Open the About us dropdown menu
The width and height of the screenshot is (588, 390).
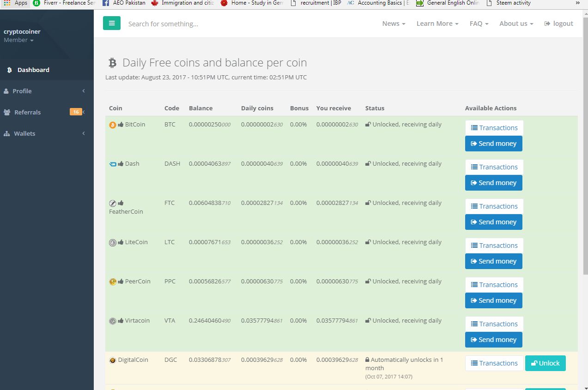point(516,24)
